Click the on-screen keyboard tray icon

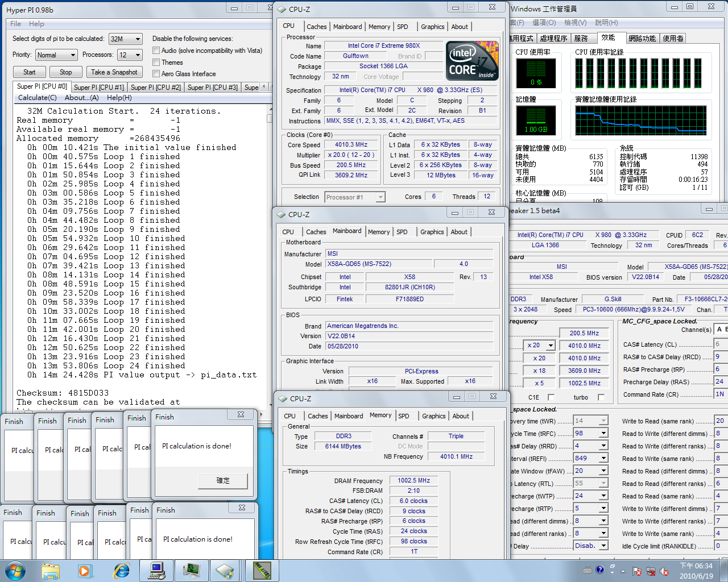click(588, 570)
